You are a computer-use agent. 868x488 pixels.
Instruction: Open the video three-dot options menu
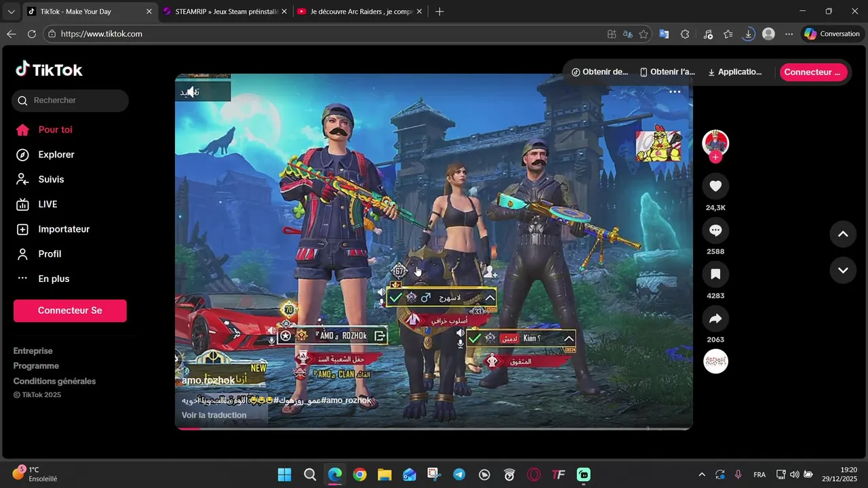point(675,91)
